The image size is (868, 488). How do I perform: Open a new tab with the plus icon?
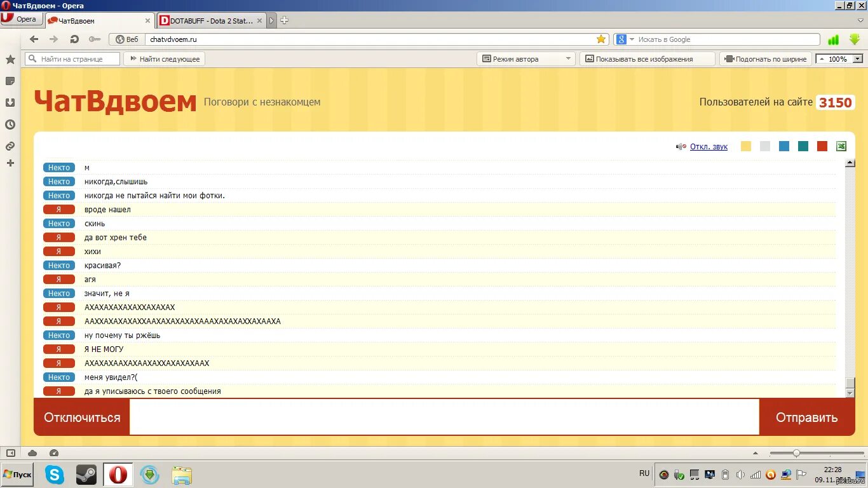coord(285,20)
